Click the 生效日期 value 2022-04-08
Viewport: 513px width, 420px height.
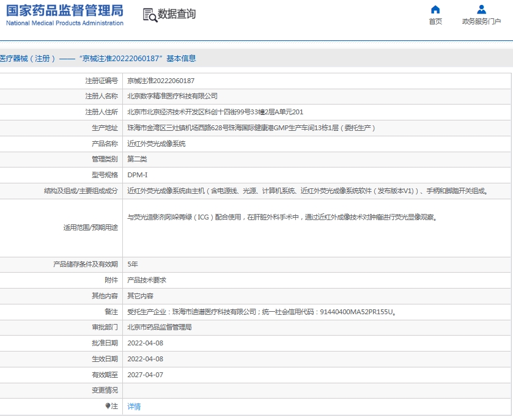(146, 359)
